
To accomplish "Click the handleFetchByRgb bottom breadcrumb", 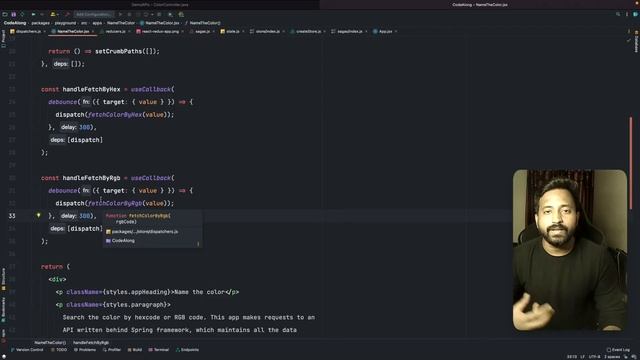I will [91, 343].
